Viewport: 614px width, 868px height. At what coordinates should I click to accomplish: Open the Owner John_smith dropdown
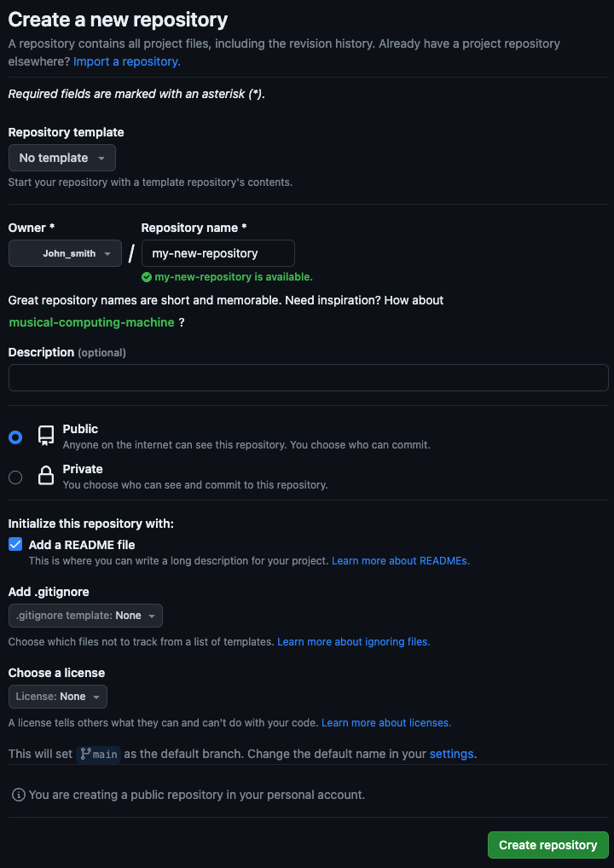[x=66, y=253]
